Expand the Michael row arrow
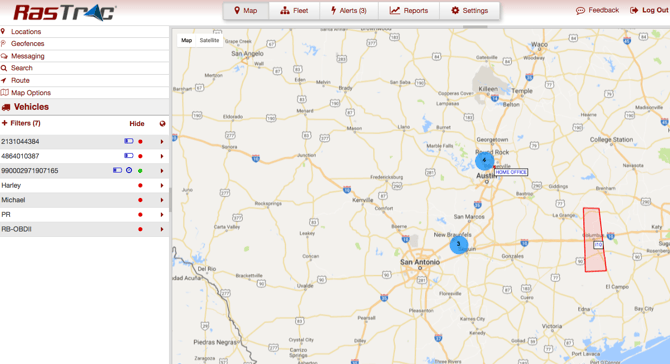 click(x=162, y=200)
